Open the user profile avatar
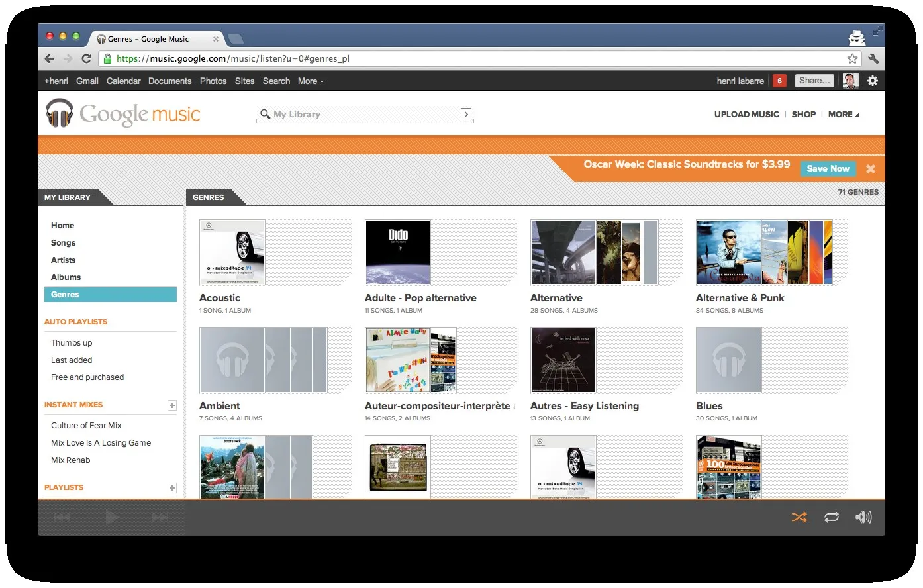The width and height of the screenshot is (923, 588). point(851,81)
